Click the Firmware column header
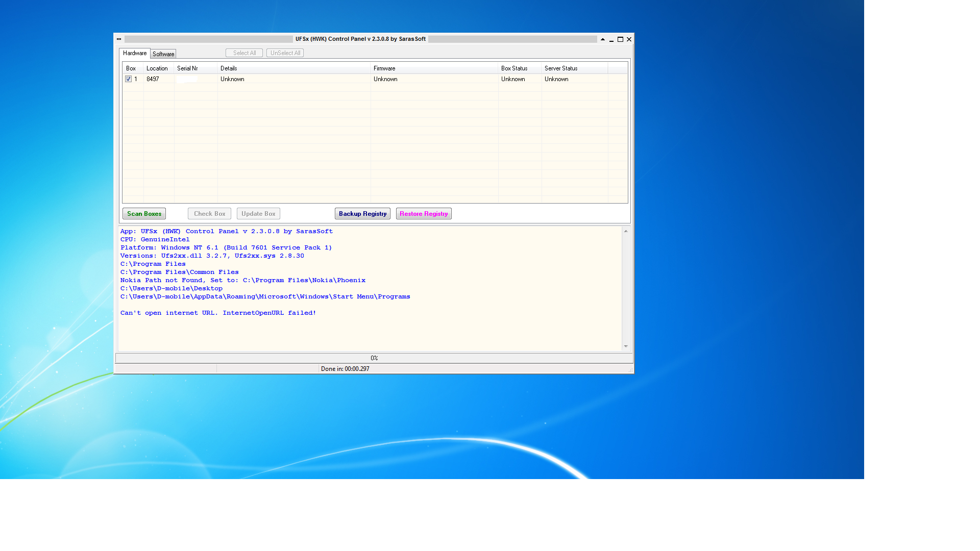This screenshot has width=980, height=551. [x=434, y=68]
